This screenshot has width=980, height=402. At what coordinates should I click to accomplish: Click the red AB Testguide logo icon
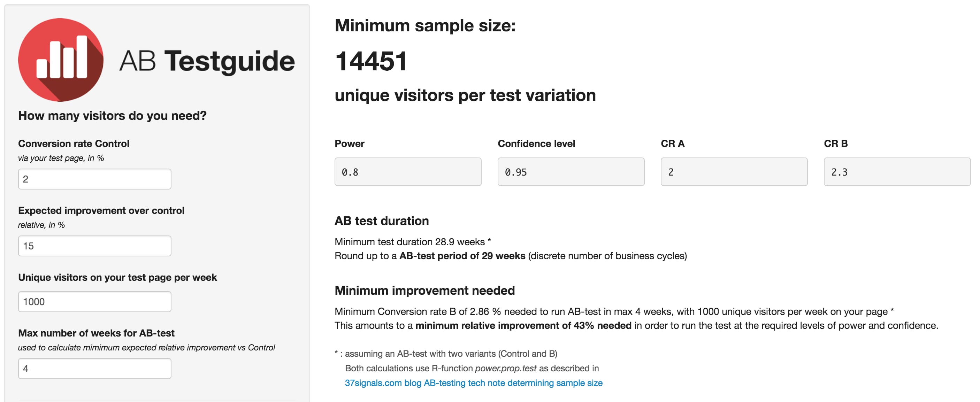click(x=61, y=60)
